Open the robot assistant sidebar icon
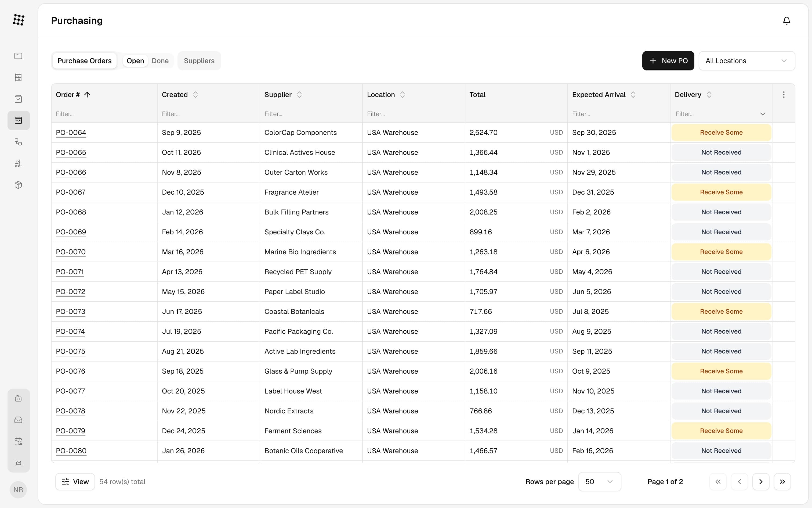 pyautogui.click(x=19, y=398)
